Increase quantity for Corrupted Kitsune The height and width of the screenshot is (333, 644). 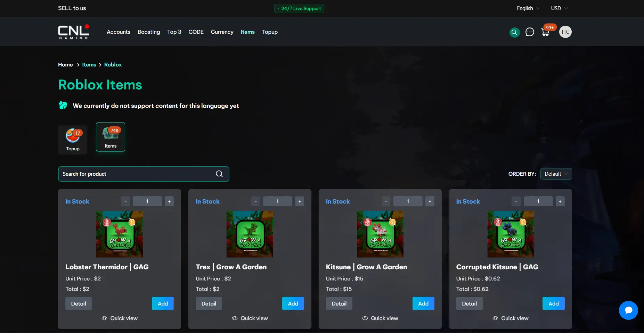click(x=560, y=201)
